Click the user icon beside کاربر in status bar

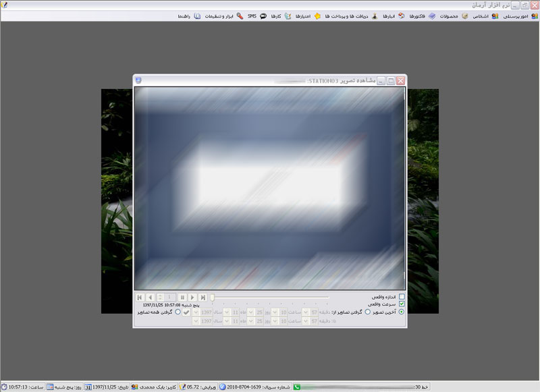(x=135, y=387)
